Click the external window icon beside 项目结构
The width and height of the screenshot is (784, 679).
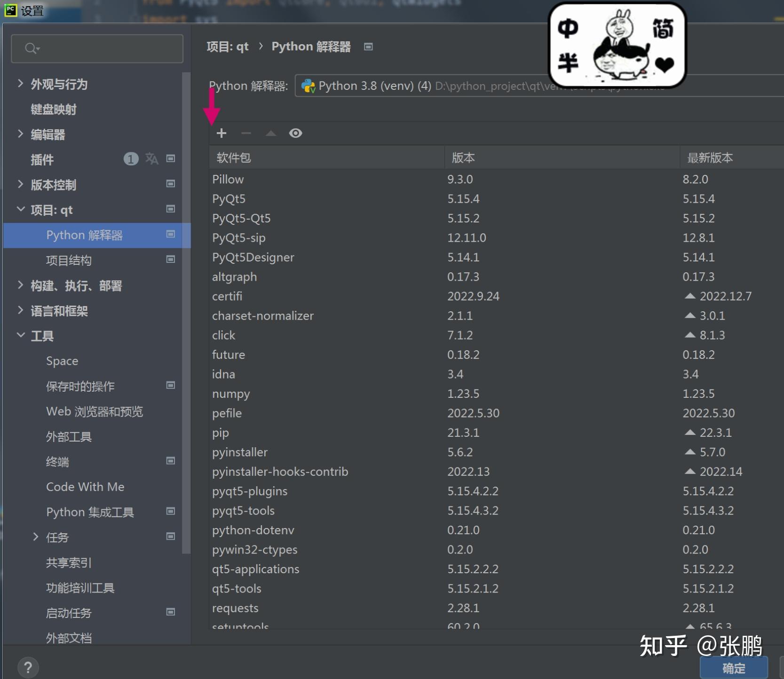pos(170,259)
